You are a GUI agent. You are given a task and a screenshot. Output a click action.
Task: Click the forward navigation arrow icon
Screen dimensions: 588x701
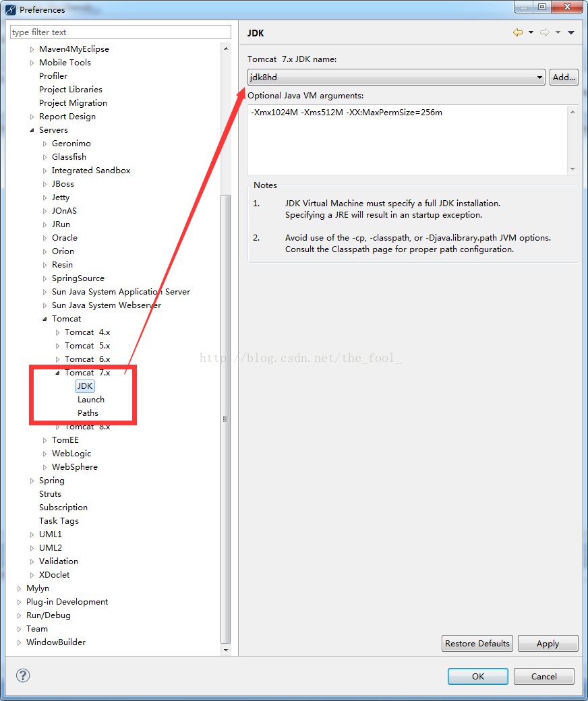545,32
